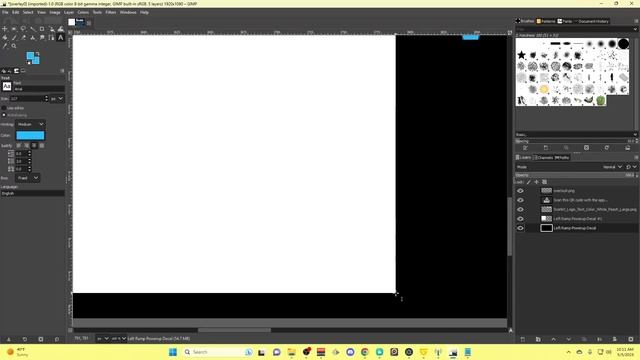Click reset tool options icon at bottom

57,339
